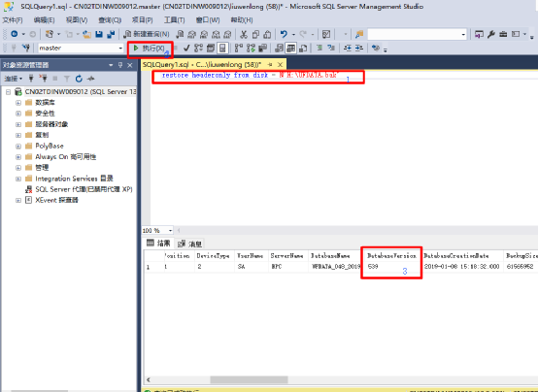Open the 编辑(E) menu
Image resolution: width=538 pixels, height=392 pixels.
(x=44, y=20)
